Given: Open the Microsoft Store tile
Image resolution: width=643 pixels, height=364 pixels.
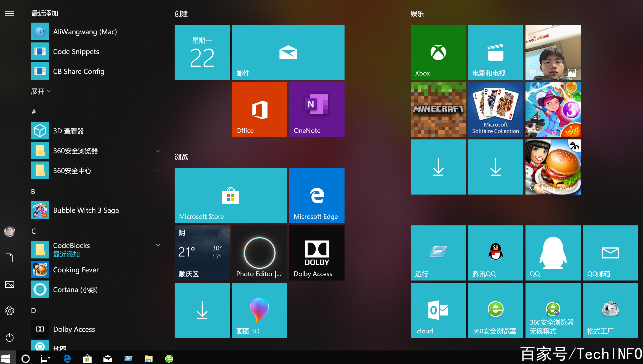Looking at the screenshot, I should click(x=231, y=196).
